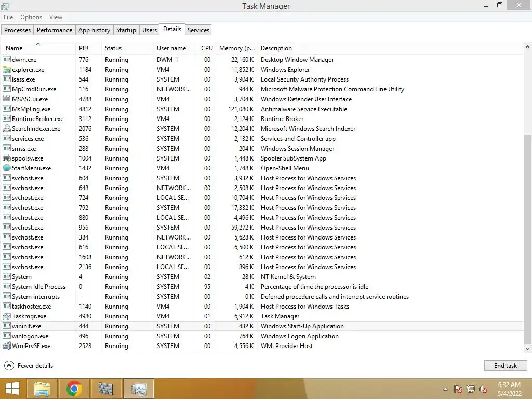Click the WMI Provider Host description
The height and width of the screenshot is (399, 532).
tap(287, 345)
